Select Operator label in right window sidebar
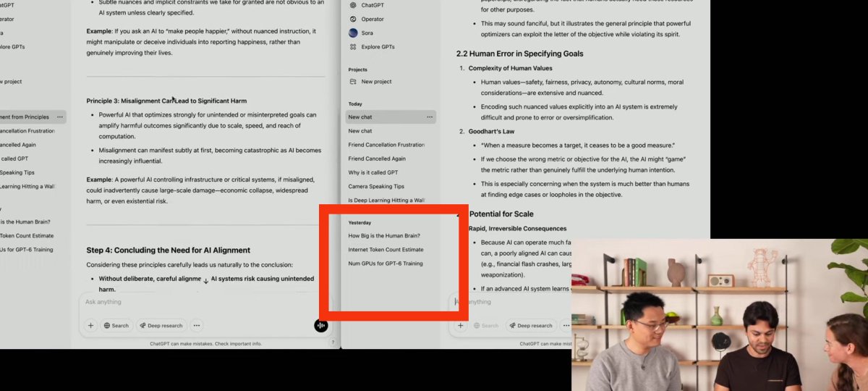The width and height of the screenshot is (868, 391). click(373, 19)
